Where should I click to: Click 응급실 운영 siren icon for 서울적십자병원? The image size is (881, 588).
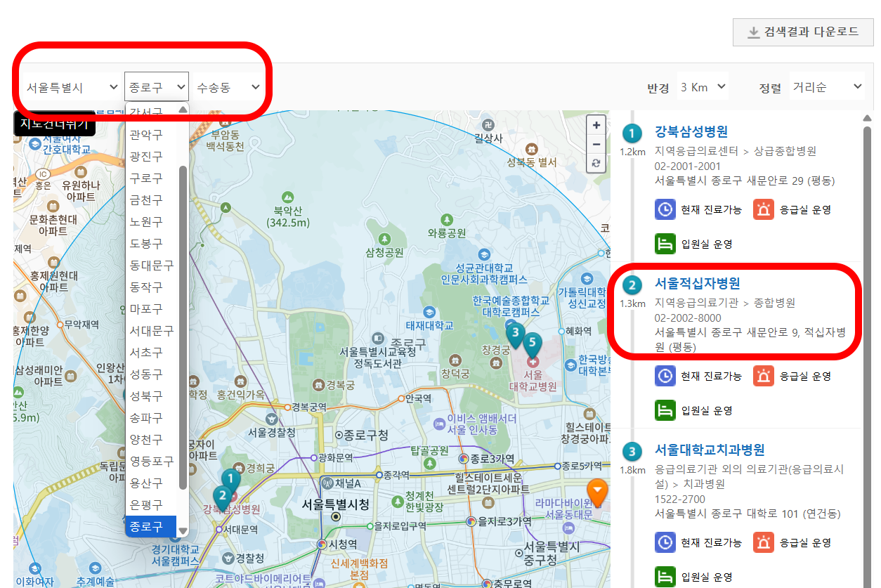[x=763, y=376]
